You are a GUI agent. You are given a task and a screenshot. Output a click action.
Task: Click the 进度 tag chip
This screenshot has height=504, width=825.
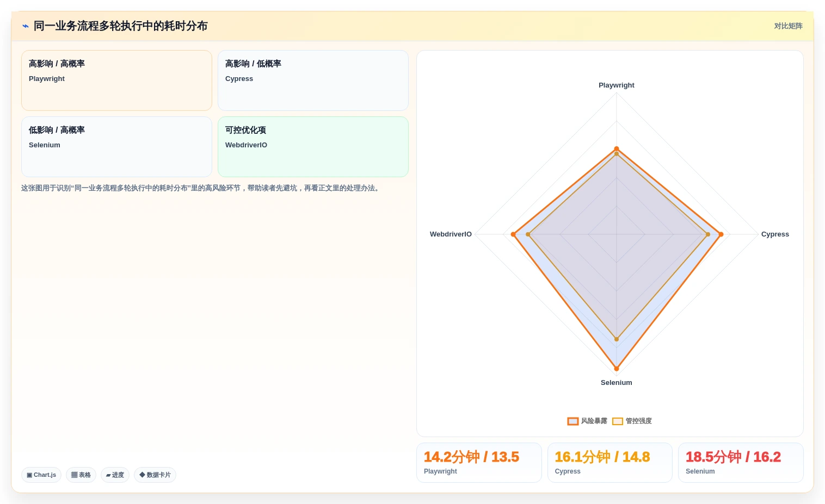(x=115, y=475)
